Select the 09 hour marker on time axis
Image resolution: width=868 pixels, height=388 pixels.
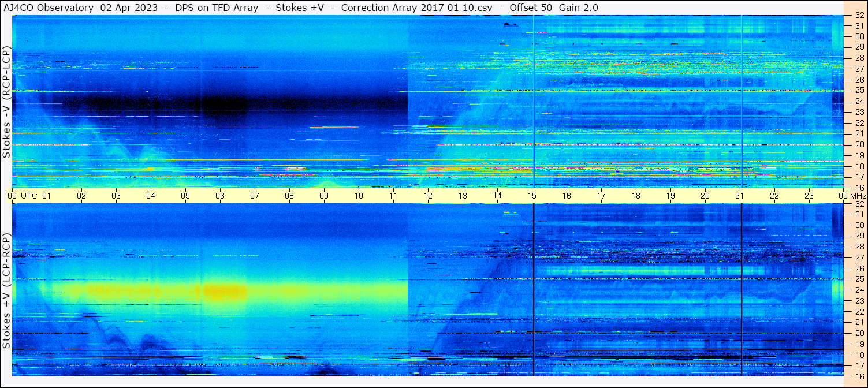(324, 196)
